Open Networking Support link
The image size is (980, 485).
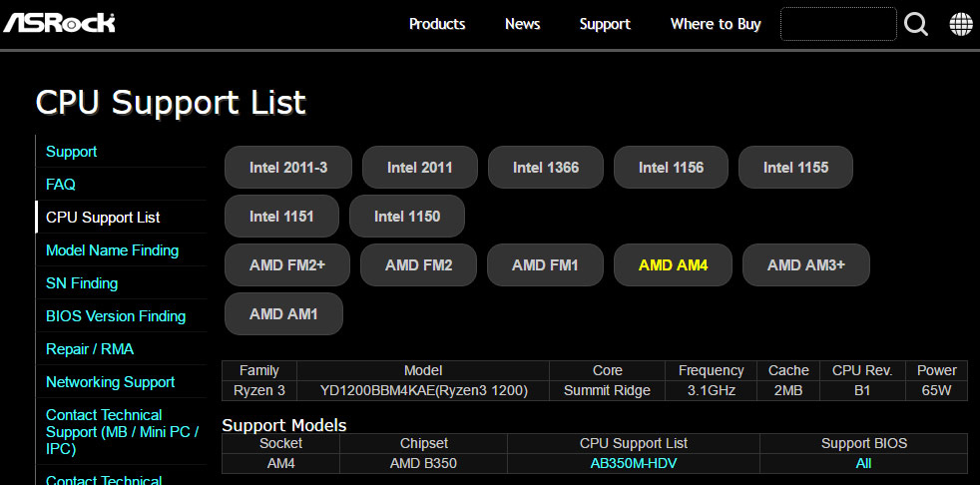click(x=110, y=382)
